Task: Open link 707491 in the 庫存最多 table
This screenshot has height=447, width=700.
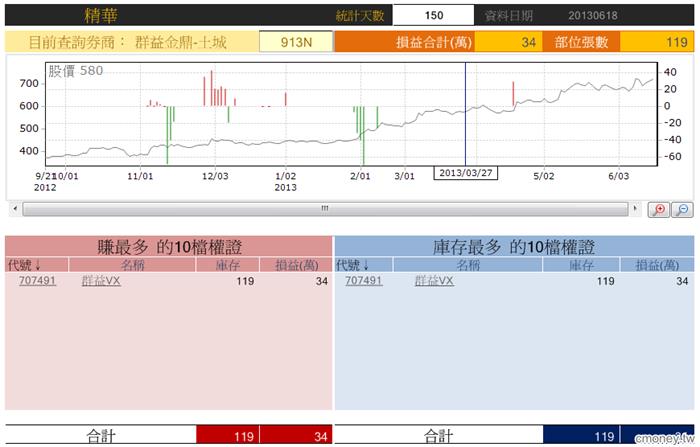Action: point(363,281)
